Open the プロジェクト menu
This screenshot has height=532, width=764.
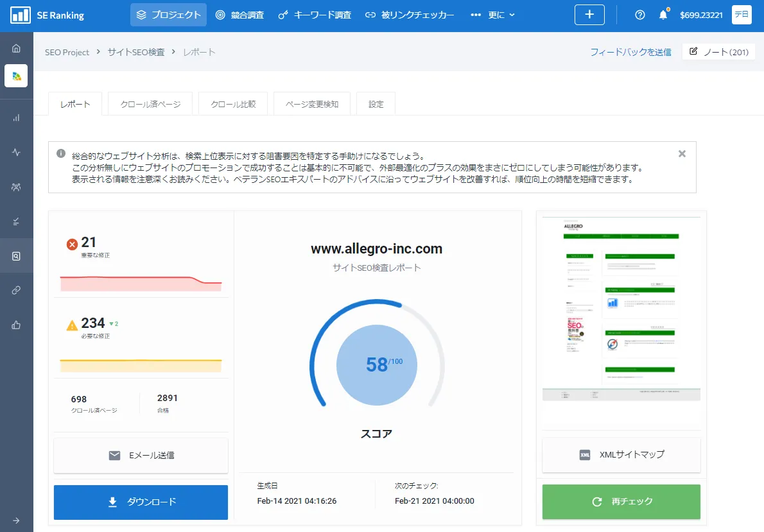tap(169, 15)
